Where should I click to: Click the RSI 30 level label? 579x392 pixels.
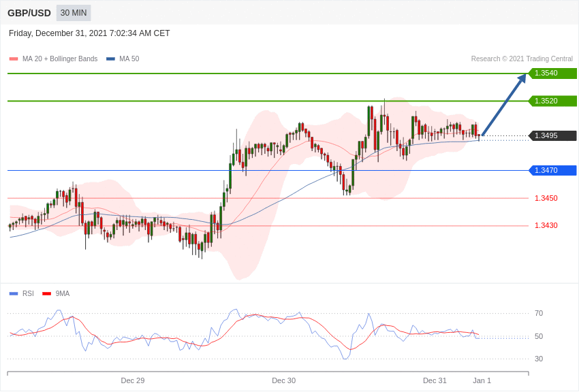[x=539, y=359]
